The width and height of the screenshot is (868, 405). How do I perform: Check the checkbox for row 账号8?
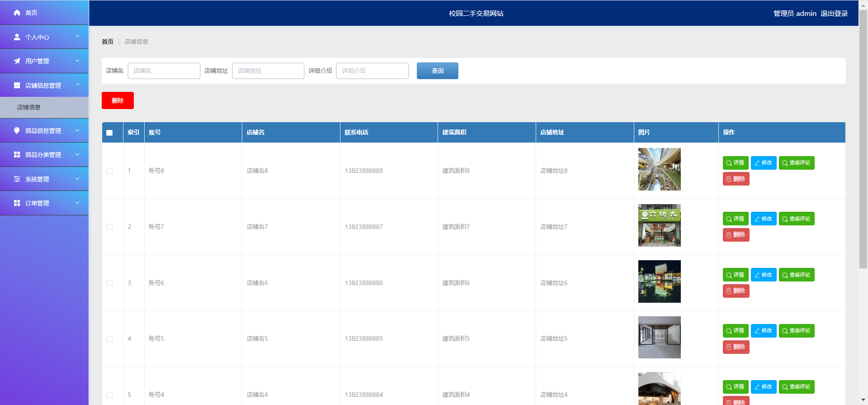tap(109, 171)
